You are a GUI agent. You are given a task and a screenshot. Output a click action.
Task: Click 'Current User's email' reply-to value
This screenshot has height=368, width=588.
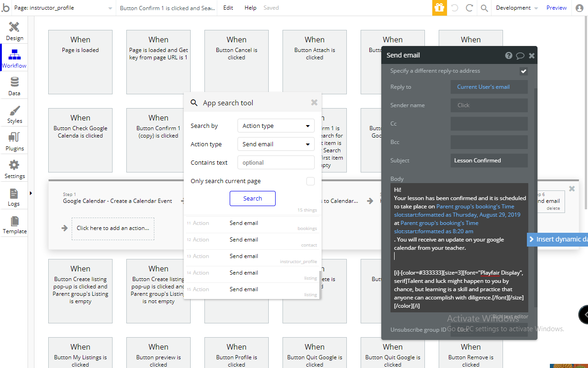pyautogui.click(x=489, y=87)
